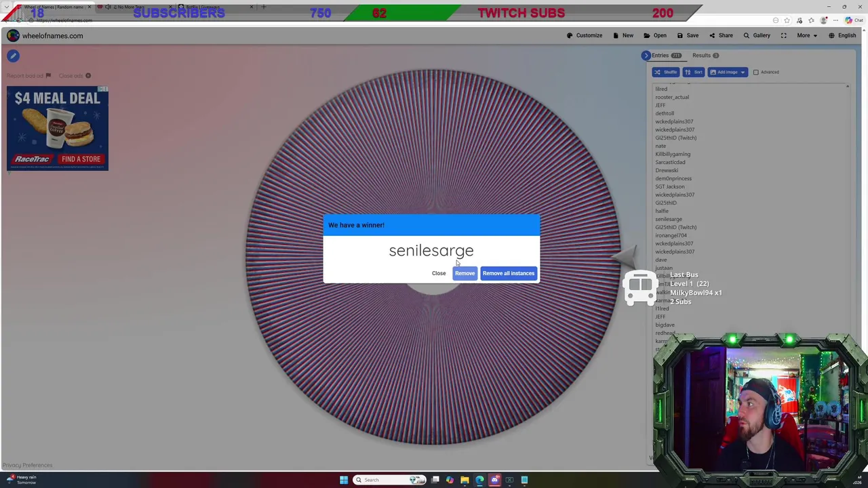Select entry halfie in list
Image resolution: width=868 pixels, height=488 pixels.
[x=662, y=211]
